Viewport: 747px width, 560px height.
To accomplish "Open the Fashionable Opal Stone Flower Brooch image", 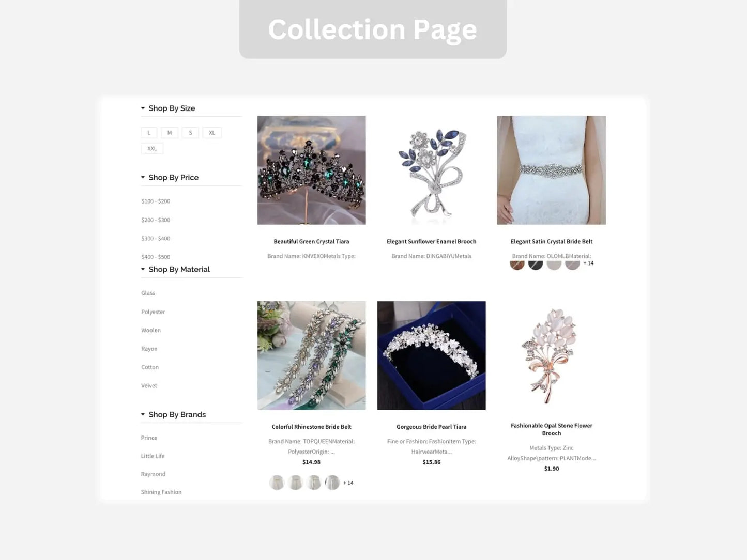I will click(552, 355).
